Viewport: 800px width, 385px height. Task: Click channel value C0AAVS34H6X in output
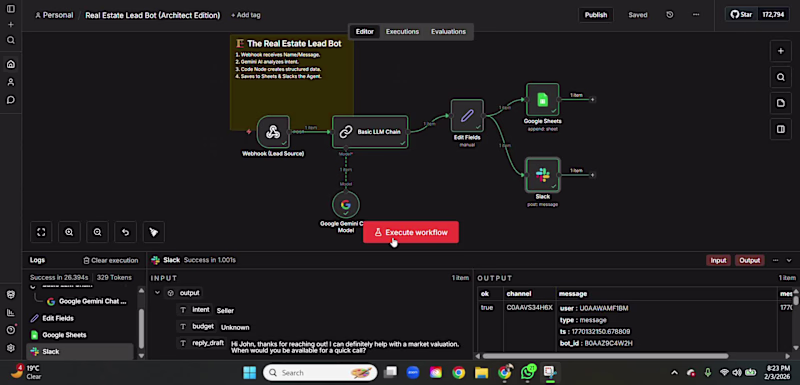coord(529,308)
